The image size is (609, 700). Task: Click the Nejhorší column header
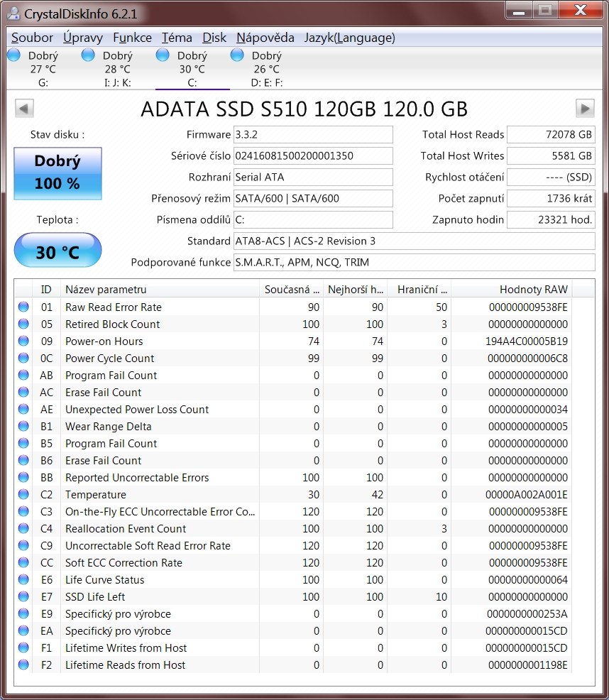[356, 289]
